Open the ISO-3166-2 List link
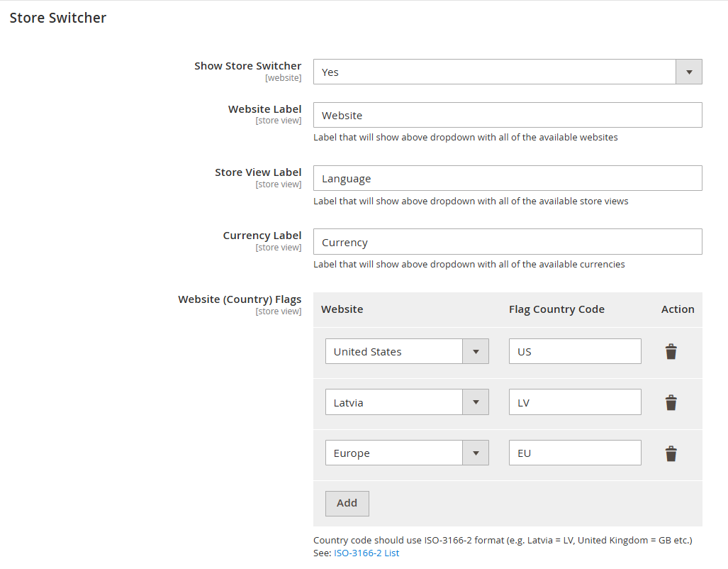 click(366, 553)
